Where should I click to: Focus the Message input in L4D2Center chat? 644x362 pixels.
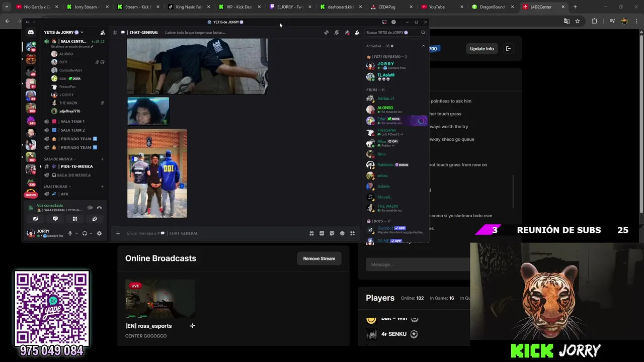click(418, 264)
